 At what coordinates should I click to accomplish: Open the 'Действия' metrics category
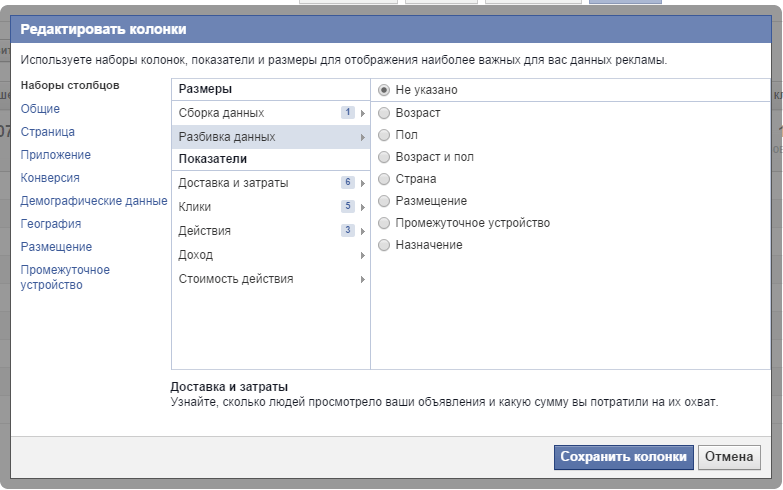pos(270,231)
